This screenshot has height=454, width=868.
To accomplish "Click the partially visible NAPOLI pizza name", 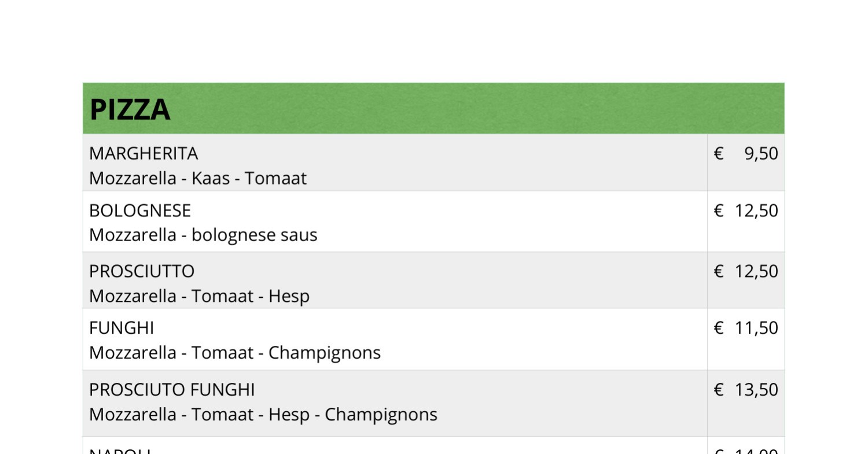I will click(x=120, y=451).
